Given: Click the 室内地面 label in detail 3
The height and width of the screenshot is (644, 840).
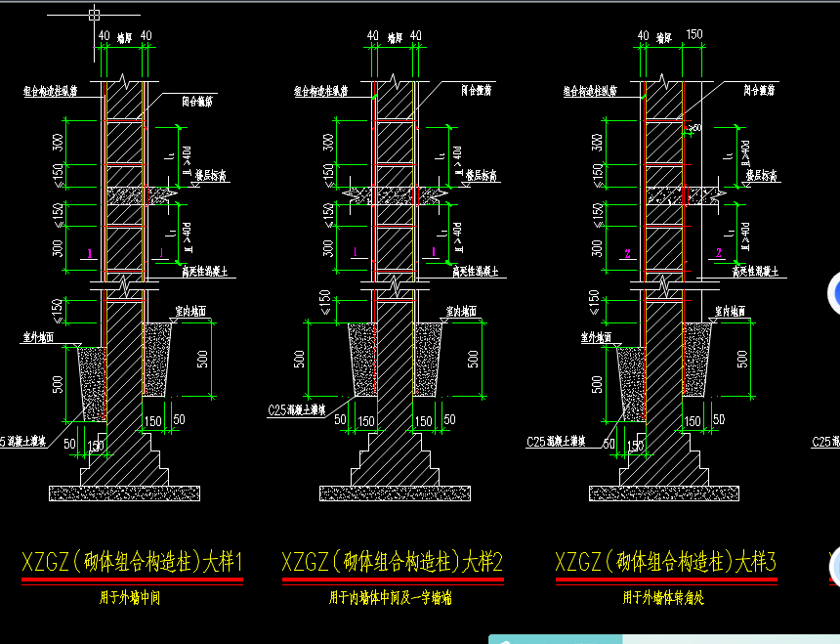Looking at the screenshot, I should tap(730, 311).
